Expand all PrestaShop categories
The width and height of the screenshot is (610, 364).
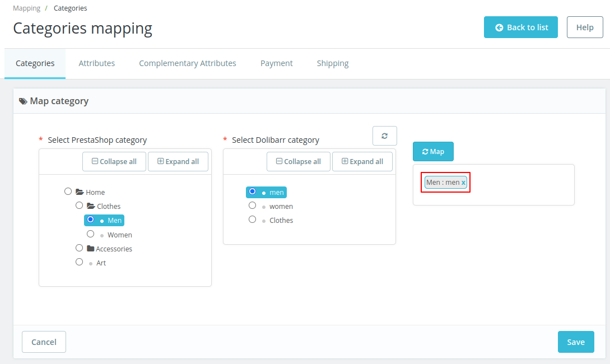pos(178,161)
